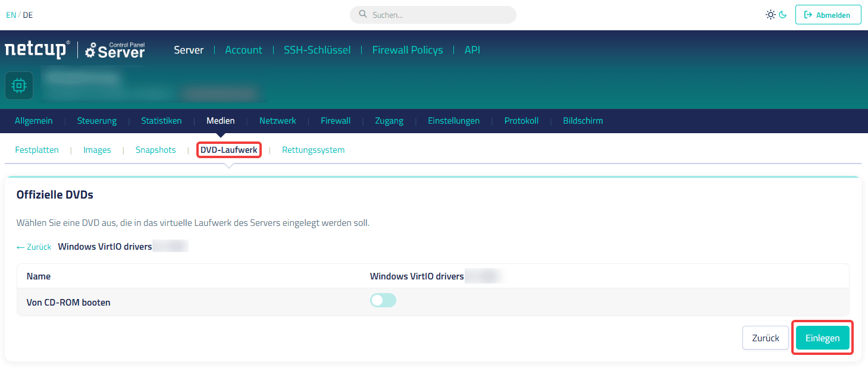Click the Name row label

[x=39, y=276]
